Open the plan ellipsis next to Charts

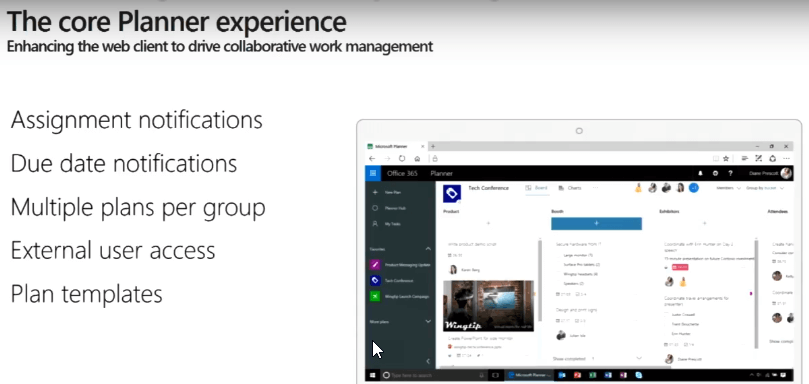pos(595,188)
